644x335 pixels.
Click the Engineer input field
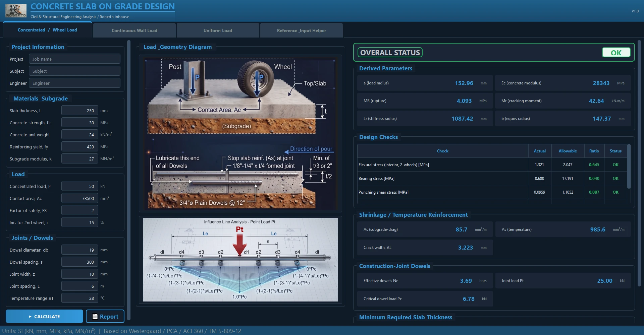[74, 83]
